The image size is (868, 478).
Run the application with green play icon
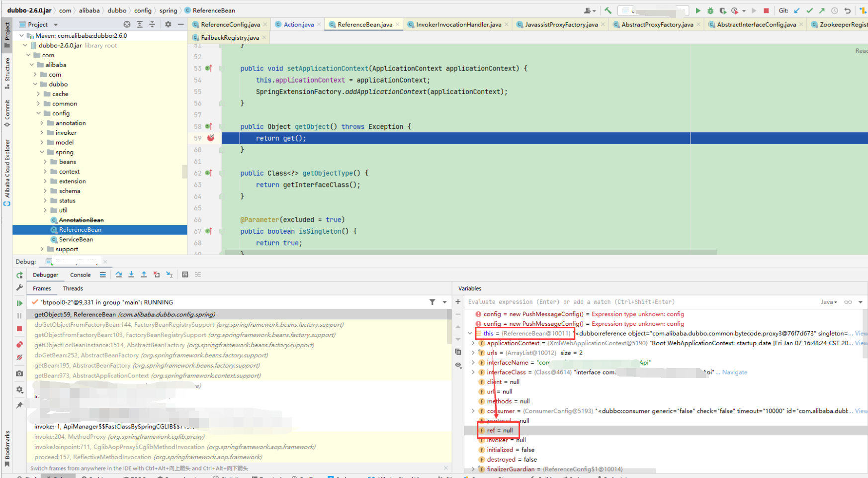(x=698, y=10)
